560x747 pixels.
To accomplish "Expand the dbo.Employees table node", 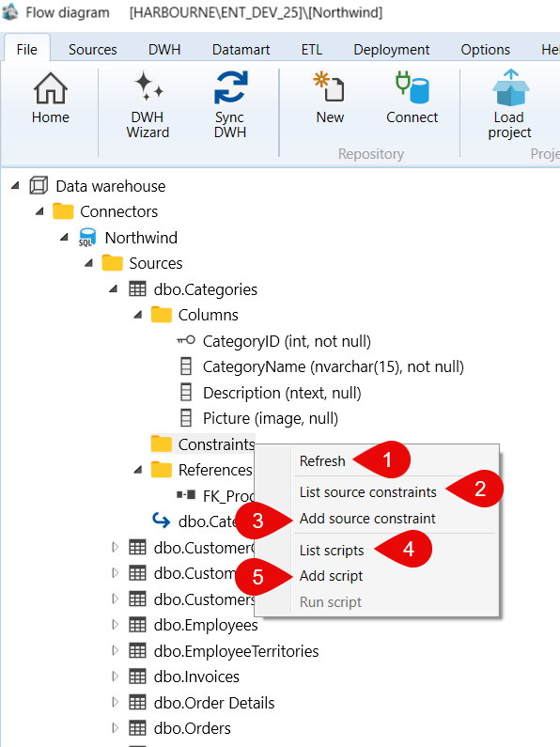I will pyautogui.click(x=115, y=625).
